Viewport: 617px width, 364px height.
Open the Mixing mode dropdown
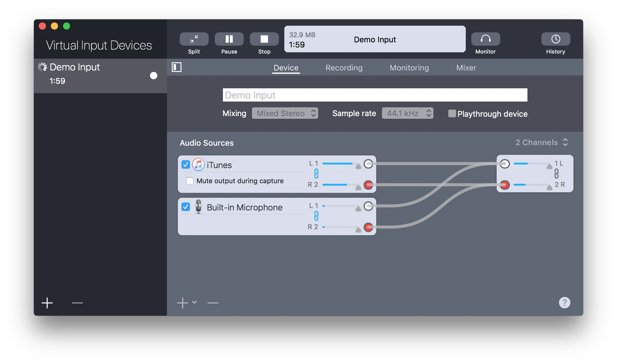click(285, 113)
